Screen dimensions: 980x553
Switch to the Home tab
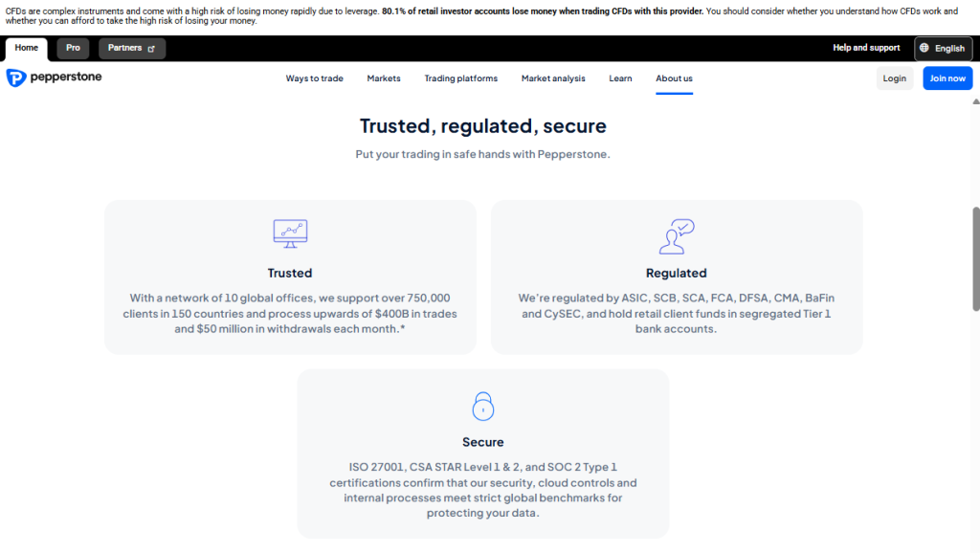27,48
